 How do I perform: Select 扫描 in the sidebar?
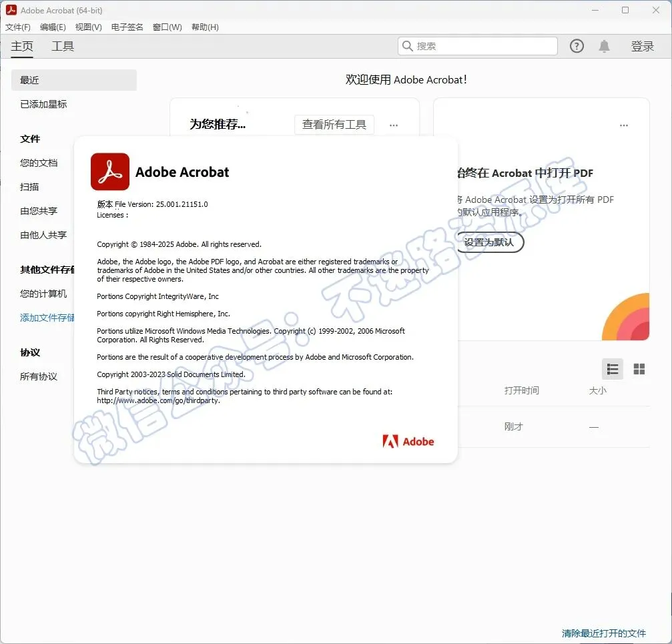click(x=29, y=187)
